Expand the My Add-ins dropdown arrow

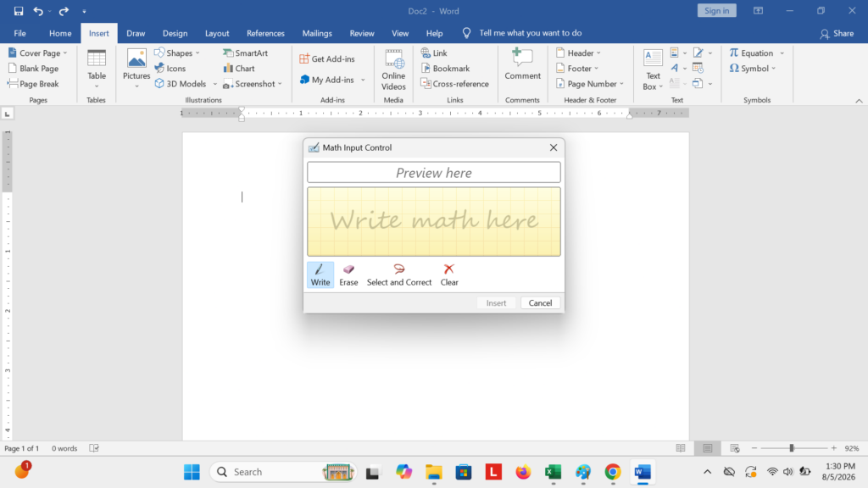pyautogui.click(x=363, y=80)
